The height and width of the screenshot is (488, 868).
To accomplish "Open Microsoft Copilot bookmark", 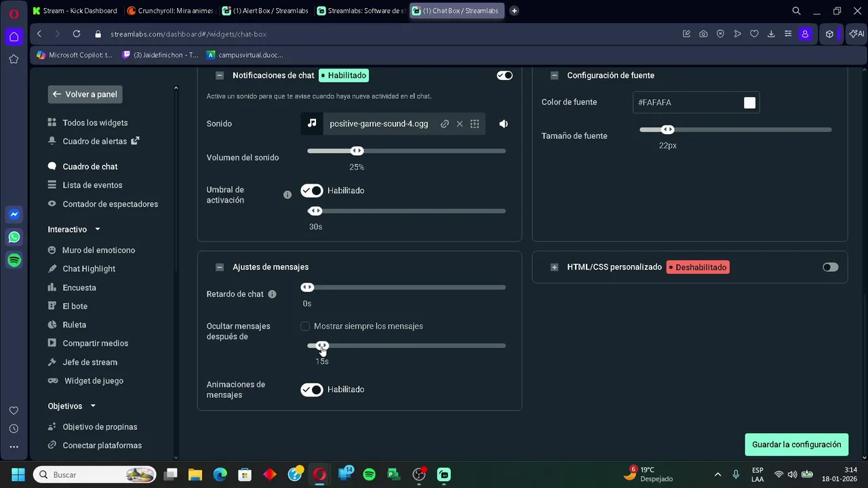I will (x=75, y=55).
